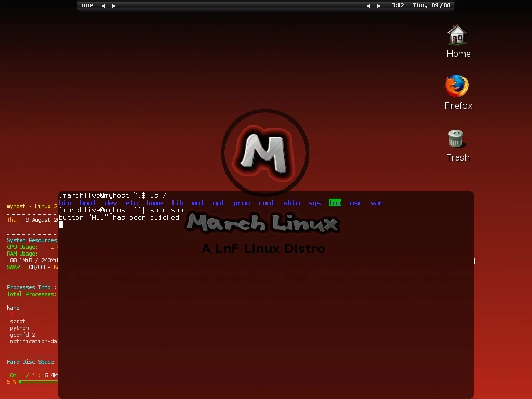
Task: Switch to the workspace labeled 'one'
Action: tap(87, 5)
